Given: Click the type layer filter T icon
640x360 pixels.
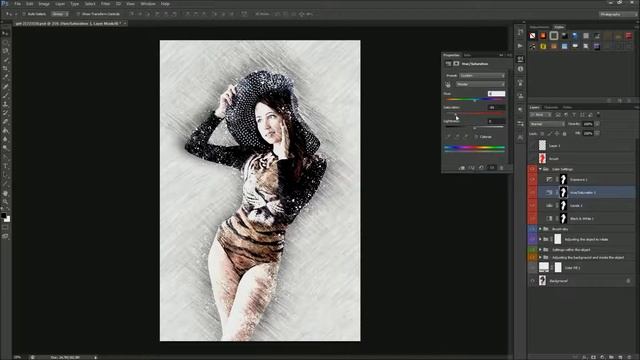Looking at the screenshot, I should tap(574, 115).
